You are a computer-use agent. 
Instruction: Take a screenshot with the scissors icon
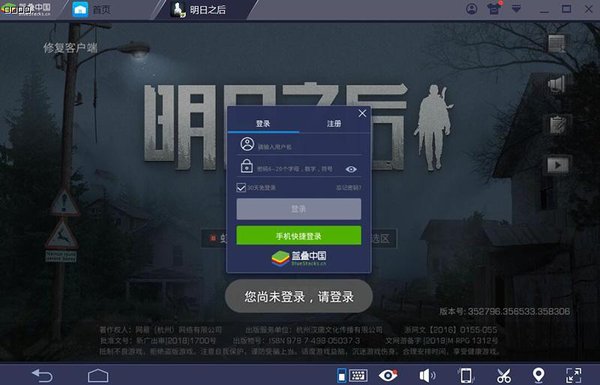[x=504, y=375]
